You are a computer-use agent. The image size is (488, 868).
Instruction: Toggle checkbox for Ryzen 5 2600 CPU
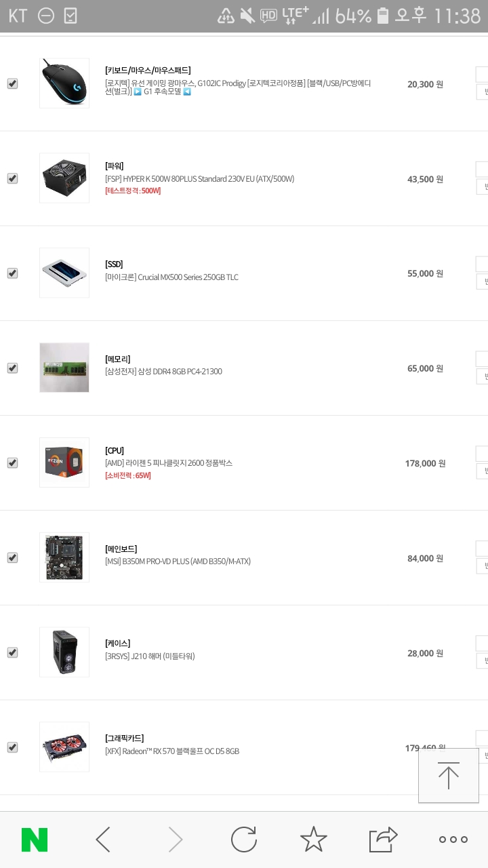(12, 463)
